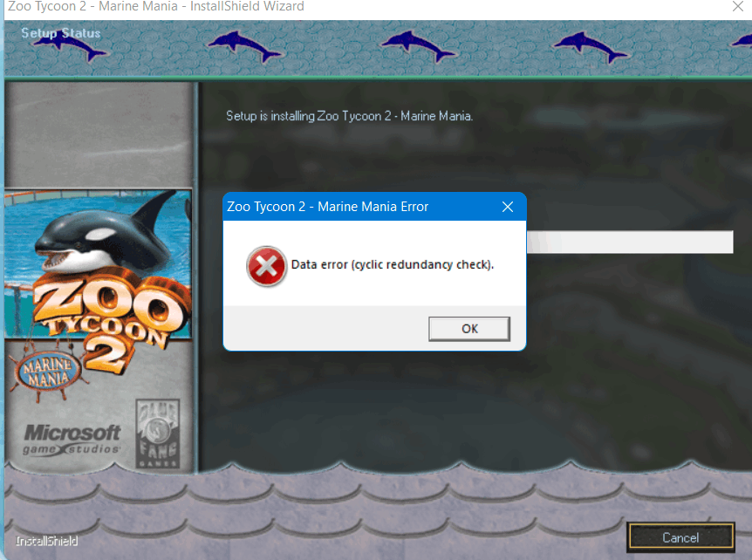The width and height of the screenshot is (752, 560).
Task: Click the red error X icon
Action: click(266, 266)
